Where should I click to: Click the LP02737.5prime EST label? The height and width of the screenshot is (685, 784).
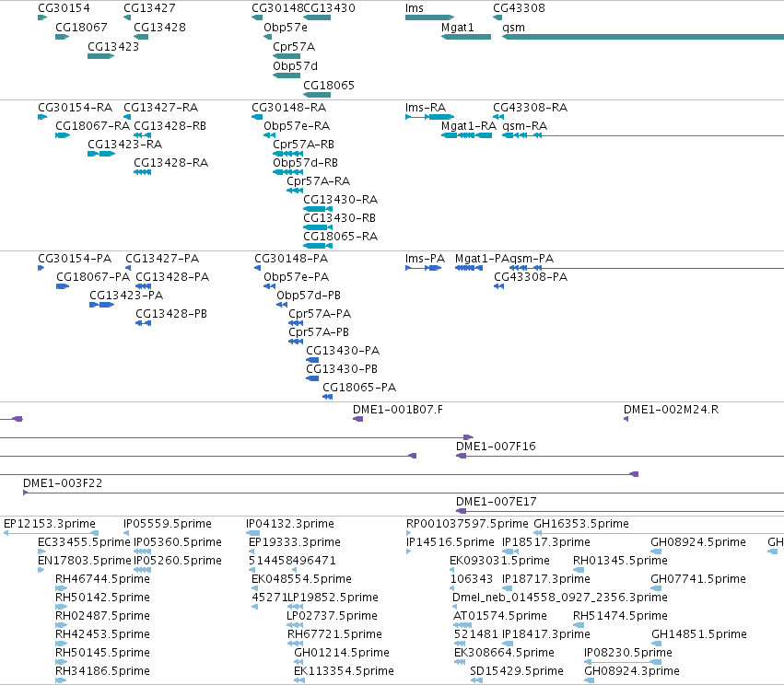pos(332,617)
